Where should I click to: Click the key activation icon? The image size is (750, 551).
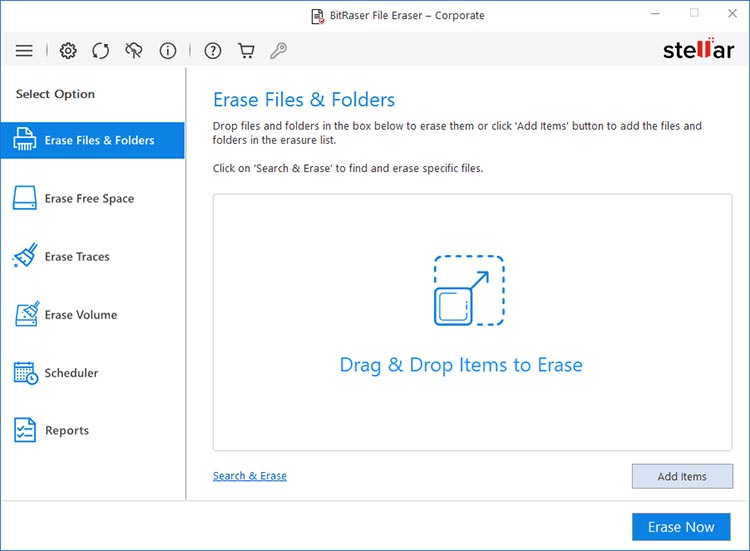278,50
